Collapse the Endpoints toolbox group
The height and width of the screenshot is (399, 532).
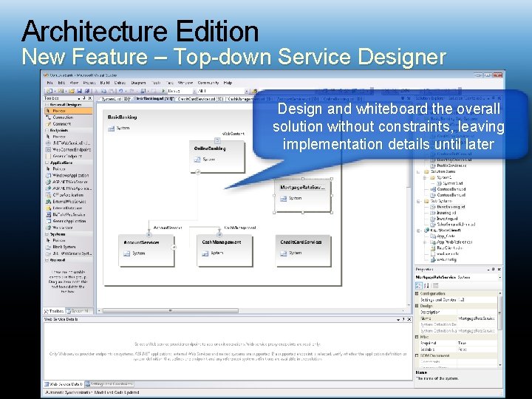pyautogui.click(x=47, y=130)
